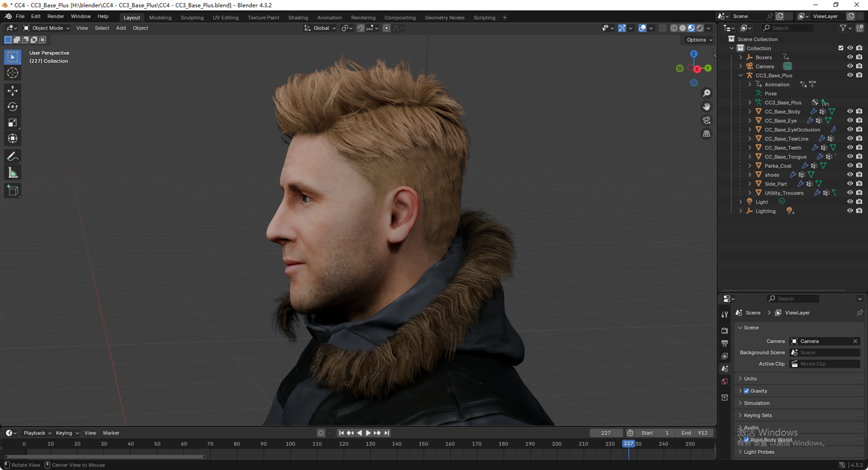868x470 pixels.
Task: Collapse the CC3_Base_Plus armature tree
Action: click(x=741, y=76)
